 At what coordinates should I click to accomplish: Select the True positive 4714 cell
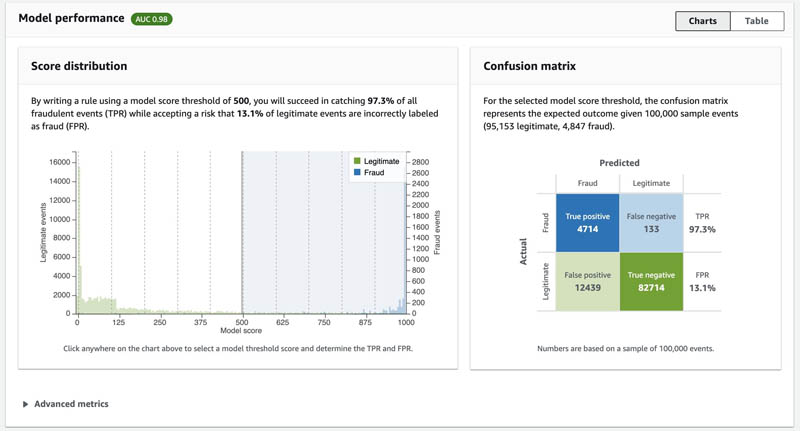click(587, 223)
